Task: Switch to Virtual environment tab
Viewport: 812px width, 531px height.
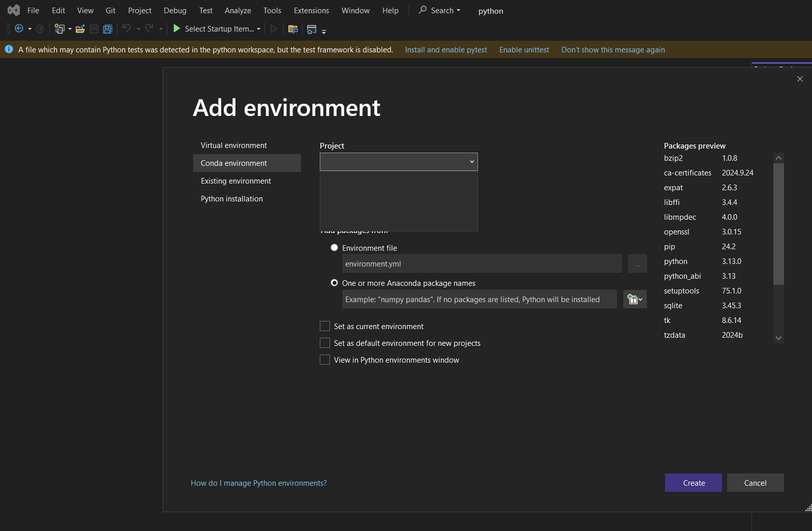Action: pos(247,145)
